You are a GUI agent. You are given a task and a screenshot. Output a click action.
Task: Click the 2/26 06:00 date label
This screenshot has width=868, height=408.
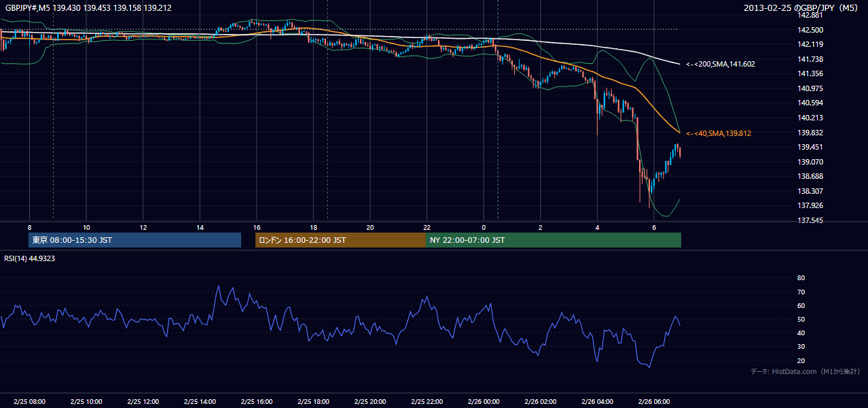pyautogui.click(x=653, y=401)
